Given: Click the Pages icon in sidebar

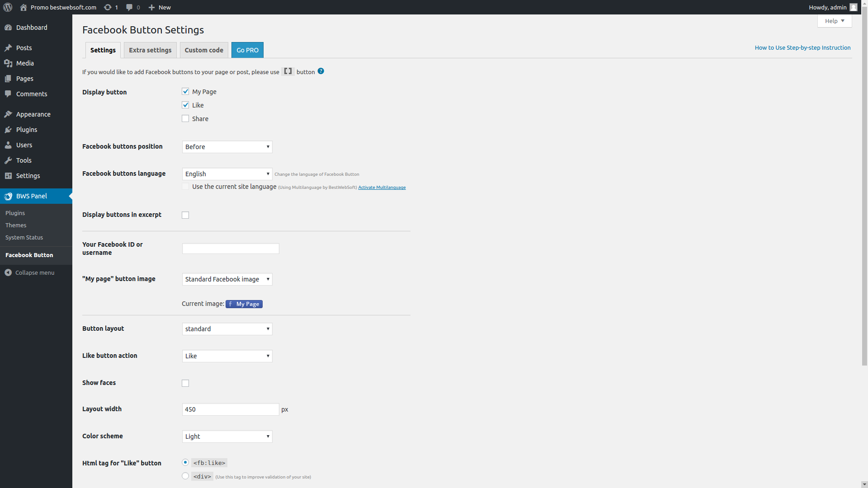Looking at the screenshot, I should (x=8, y=79).
